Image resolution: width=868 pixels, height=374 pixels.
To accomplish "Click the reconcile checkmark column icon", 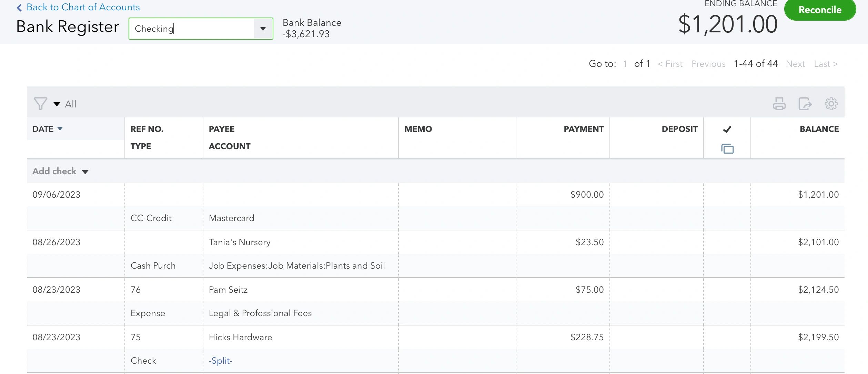I will [727, 129].
